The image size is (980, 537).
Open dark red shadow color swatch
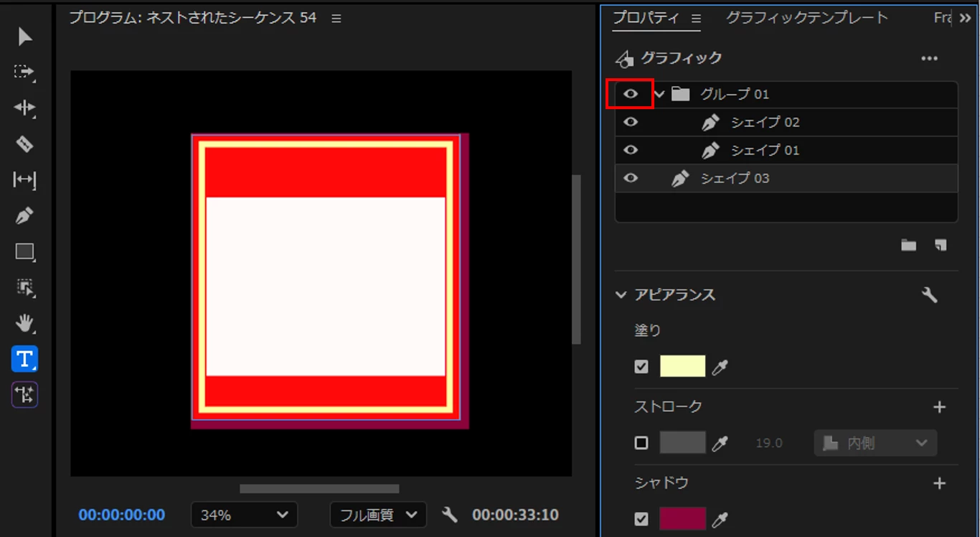[682, 518]
